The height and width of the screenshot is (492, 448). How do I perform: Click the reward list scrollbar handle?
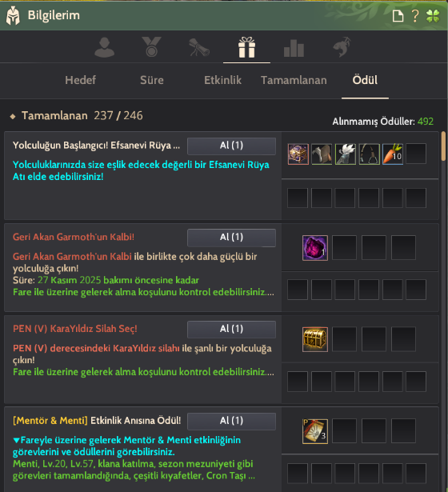(443, 146)
